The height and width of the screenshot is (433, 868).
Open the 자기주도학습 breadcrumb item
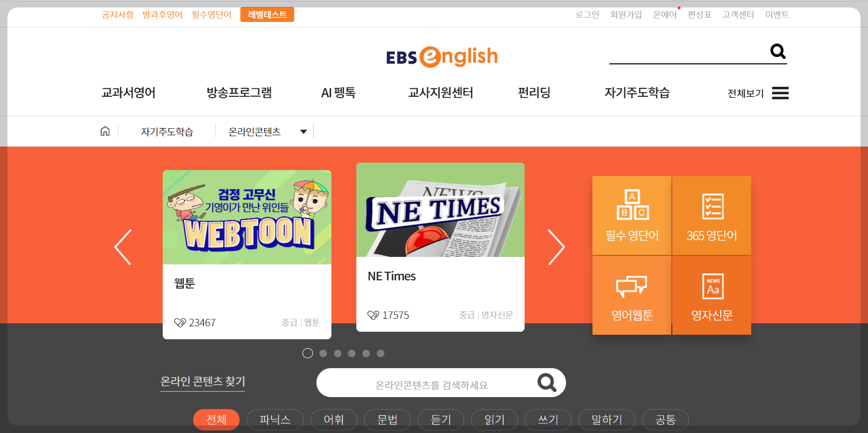[x=167, y=132]
